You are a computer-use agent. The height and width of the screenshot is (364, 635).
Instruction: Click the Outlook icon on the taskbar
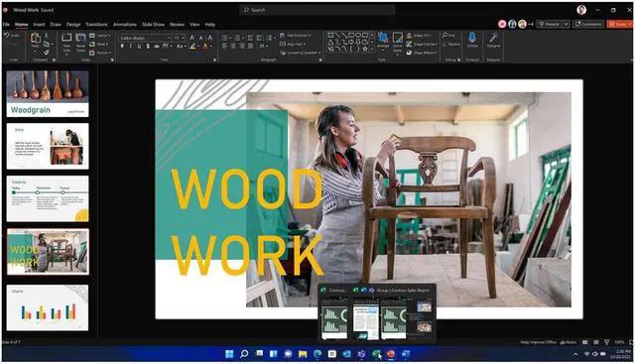coord(346,354)
